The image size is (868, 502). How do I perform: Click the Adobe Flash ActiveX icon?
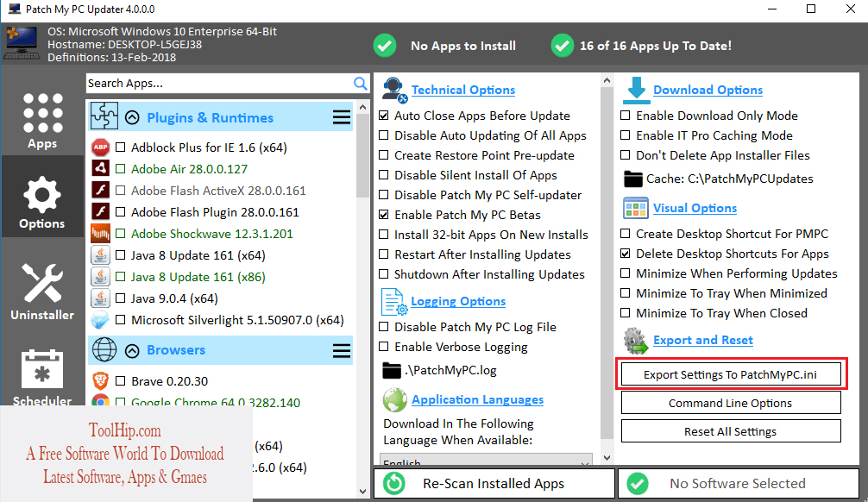tap(100, 191)
